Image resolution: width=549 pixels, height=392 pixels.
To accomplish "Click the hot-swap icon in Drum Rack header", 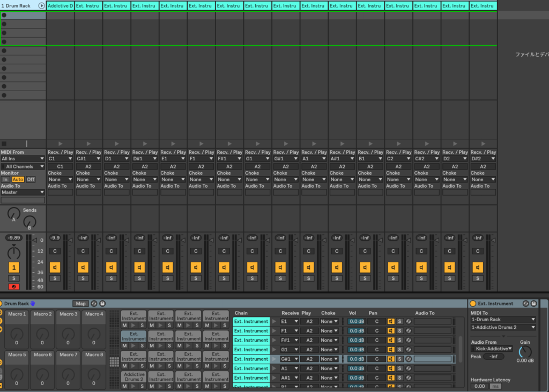I will coord(94,304).
